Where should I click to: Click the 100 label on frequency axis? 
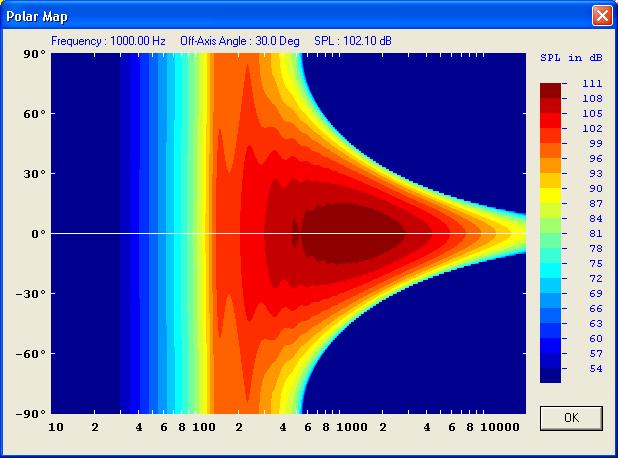coord(204,427)
